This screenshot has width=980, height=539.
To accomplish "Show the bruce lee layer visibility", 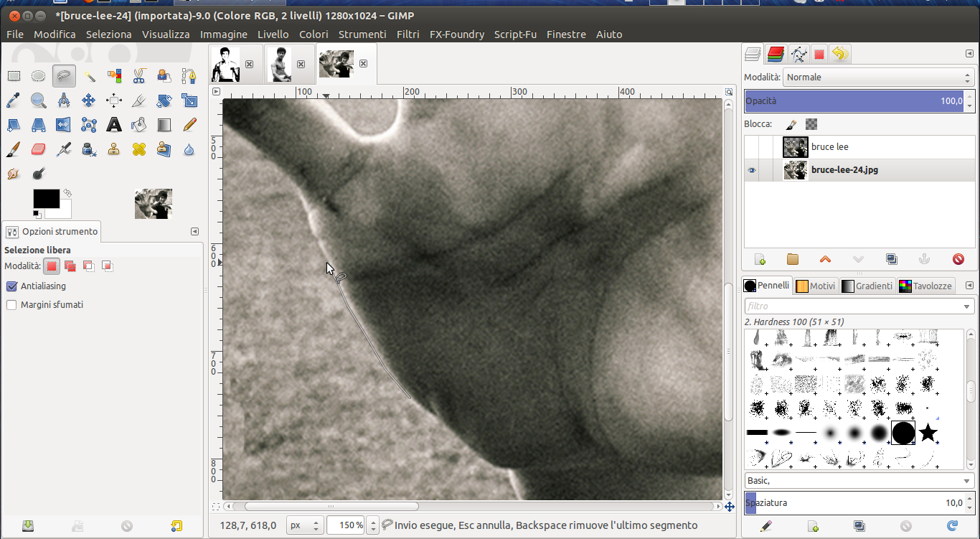I will pyautogui.click(x=752, y=146).
